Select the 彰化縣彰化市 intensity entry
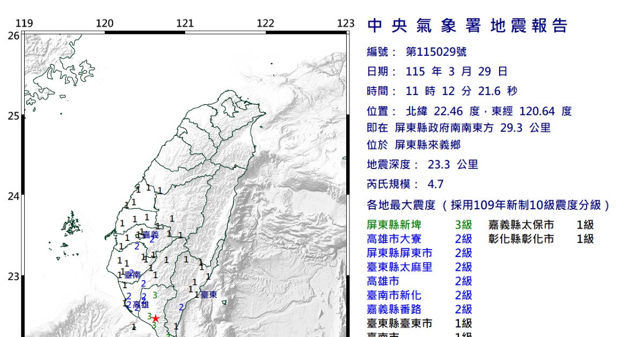 (541, 239)
